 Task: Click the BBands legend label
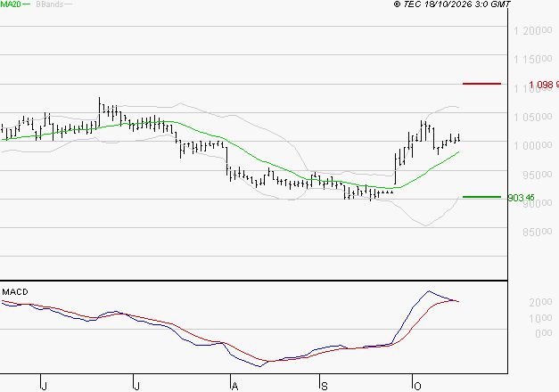50,4
